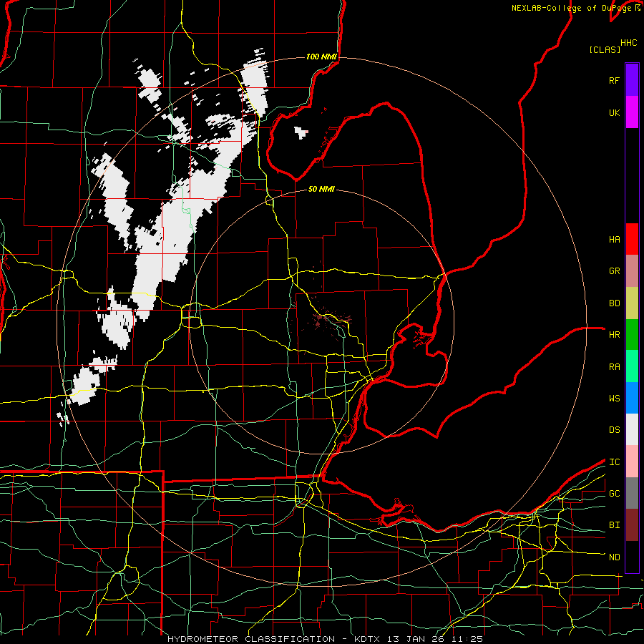Viewport: 644px width, 644px height.
Task: Click the BD legend label
Action: coord(615,303)
